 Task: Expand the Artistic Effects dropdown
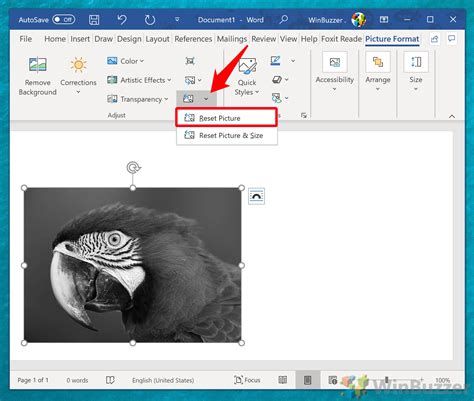139,80
